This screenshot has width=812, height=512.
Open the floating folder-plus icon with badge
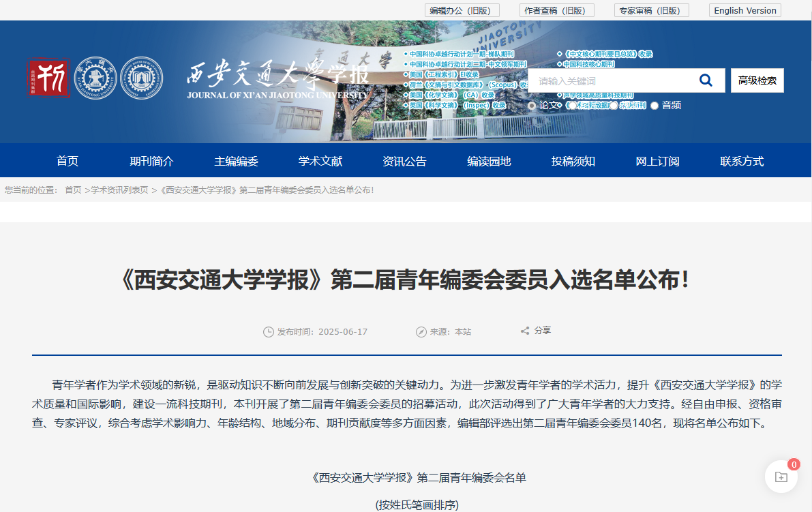click(781, 477)
